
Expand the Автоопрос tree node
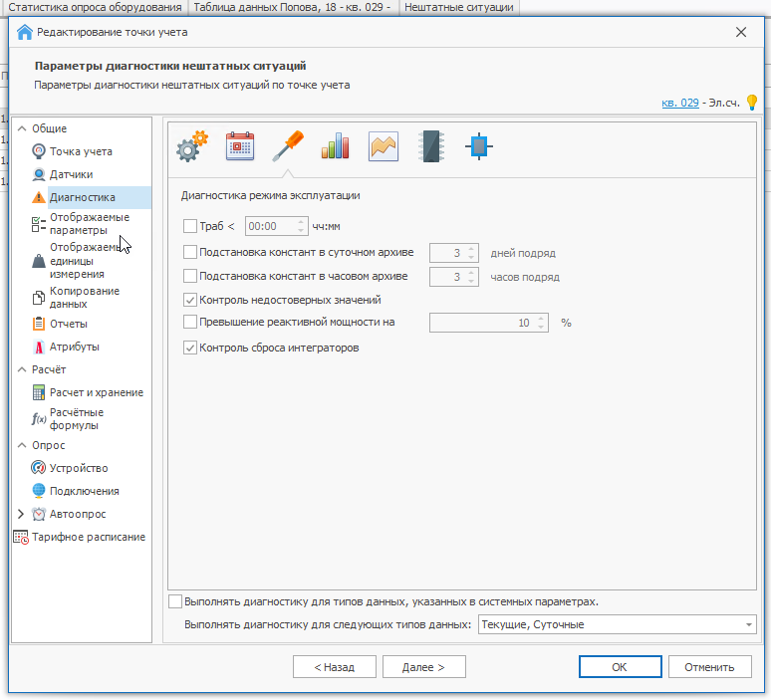click(21, 514)
